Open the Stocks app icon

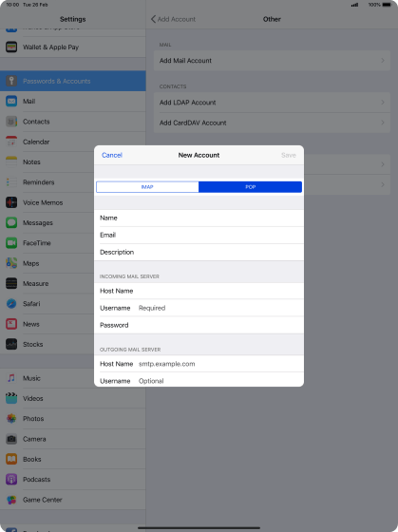tap(11, 344)
